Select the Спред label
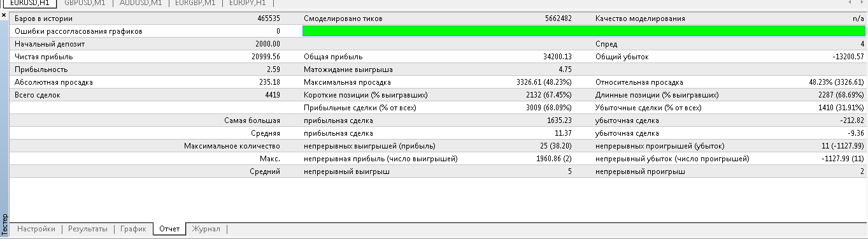868x239 pixels. 606,44
